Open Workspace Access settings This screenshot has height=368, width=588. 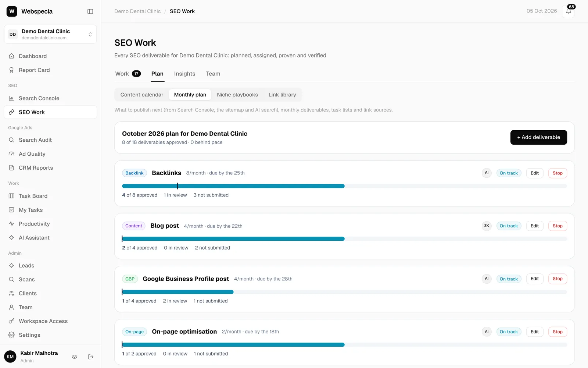(x=50, y=321)
